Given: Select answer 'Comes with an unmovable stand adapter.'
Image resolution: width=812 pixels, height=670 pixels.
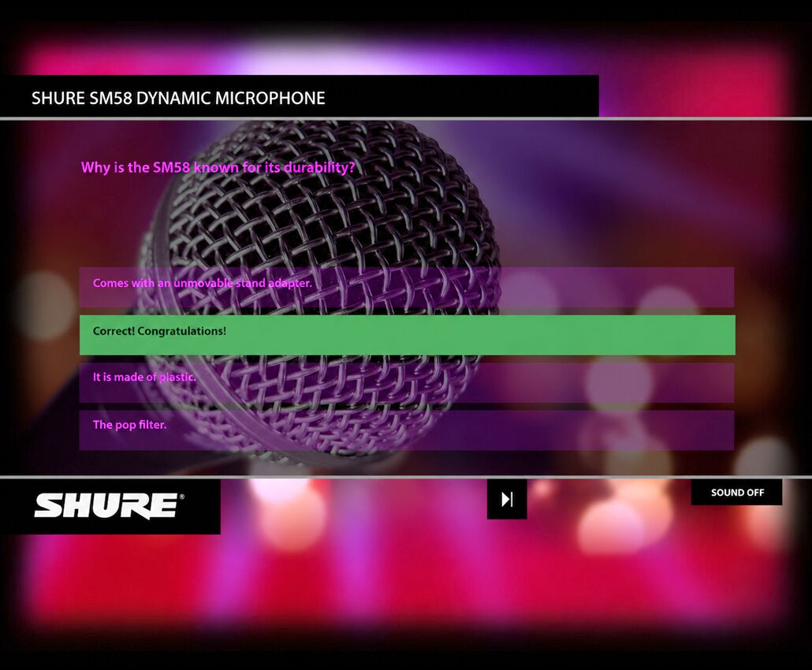Looking at the screenshot, I should [407, 288].
